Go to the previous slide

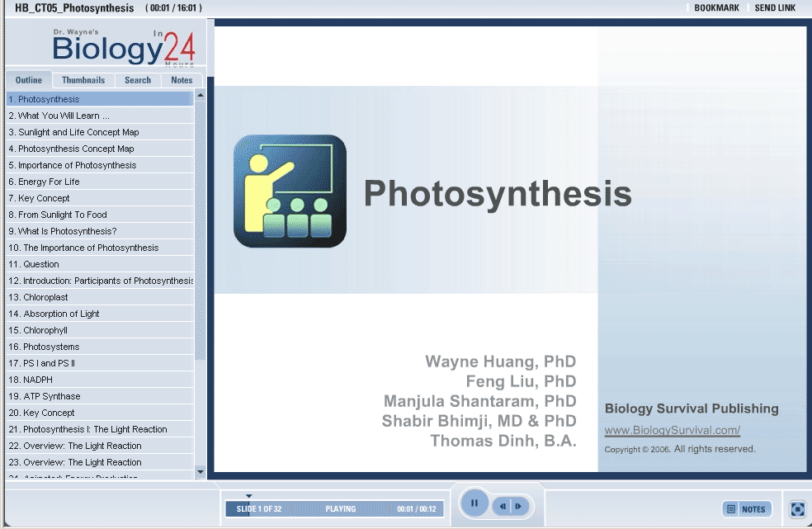pyautogui.click(x=503, y=506)
